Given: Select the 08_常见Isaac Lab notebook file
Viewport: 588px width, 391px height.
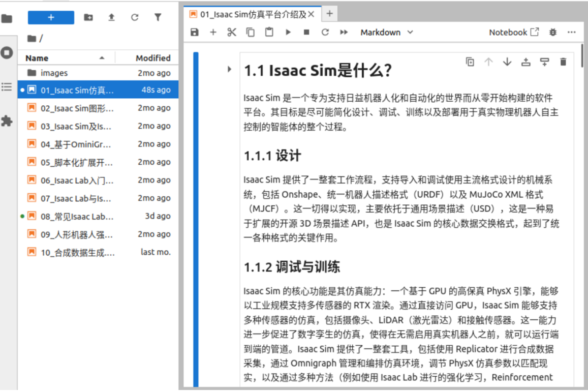Looking at the screenshot, I should [x=98, y=216].
